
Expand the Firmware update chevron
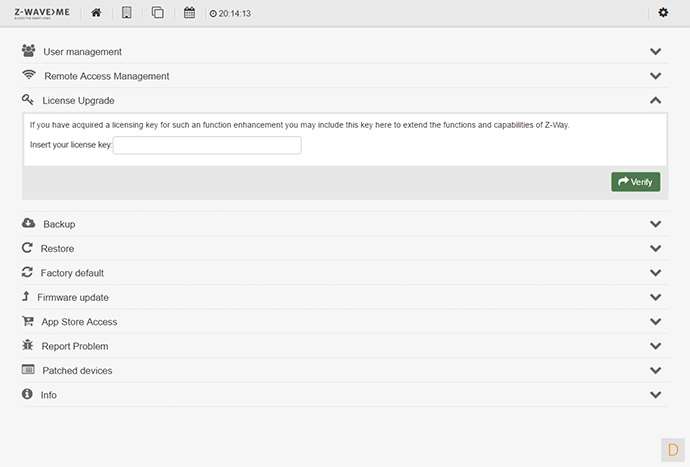(x=655, y=298)
